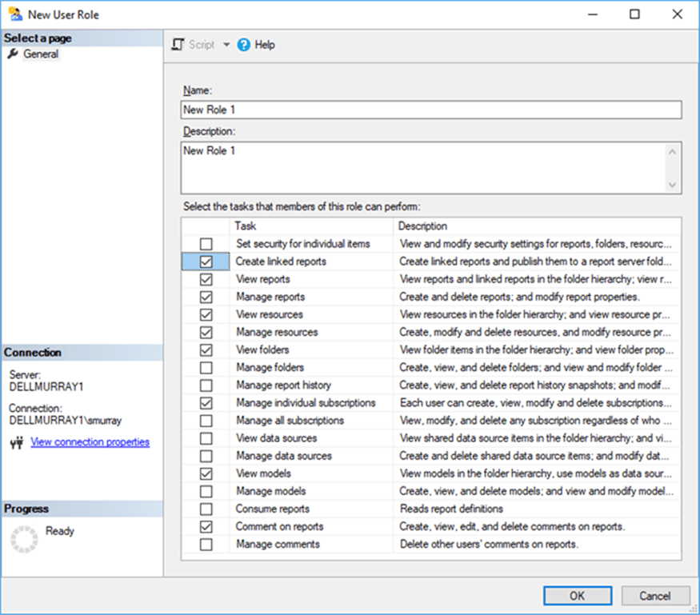
Task: Click the OK button
Action: click(x=578, y=596)
